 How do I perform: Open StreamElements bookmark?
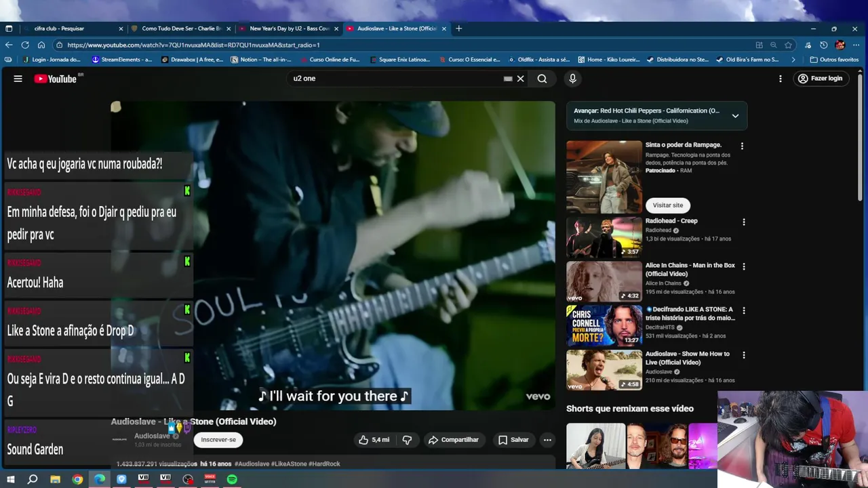(x=121, y=60)
